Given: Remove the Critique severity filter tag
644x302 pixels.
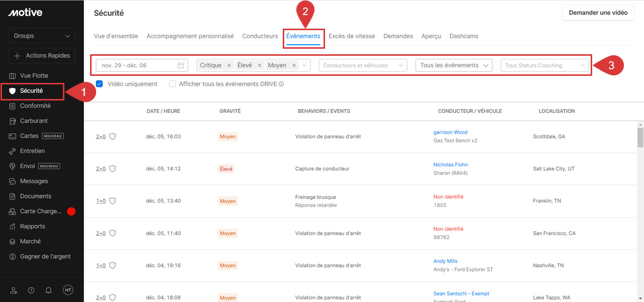Looking at the screenshot, I should (229, 65).
